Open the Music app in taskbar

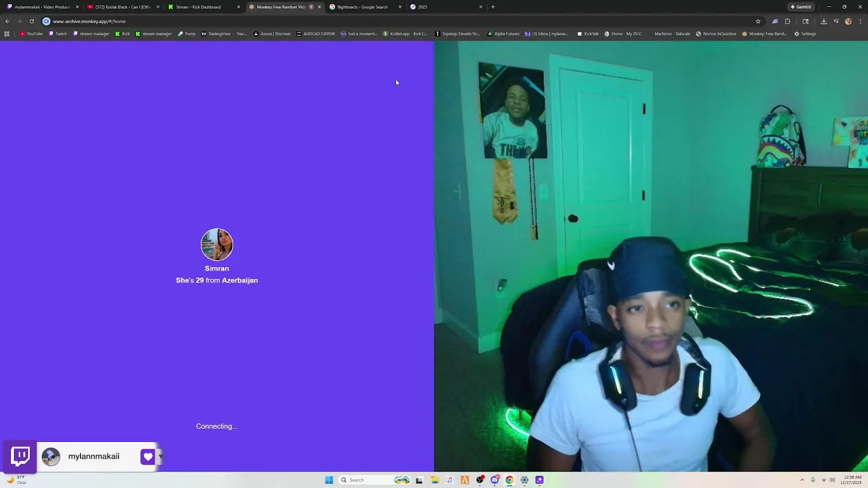point(450,480)
